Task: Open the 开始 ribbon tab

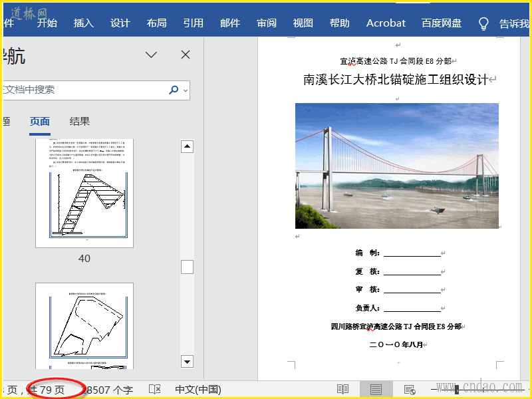Action: point(47,23)
